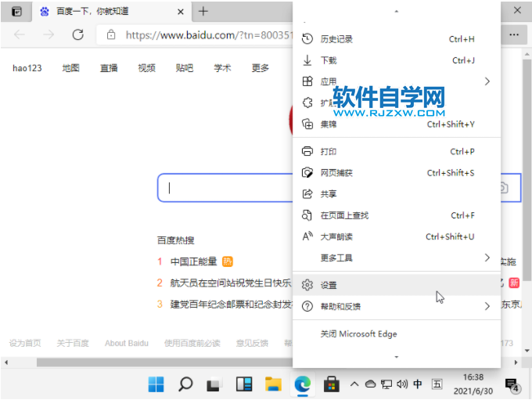The width and height of the screenshot is (532, 400).
Task: Select Find on page (在页面上查找)
Action: [397, 215]
